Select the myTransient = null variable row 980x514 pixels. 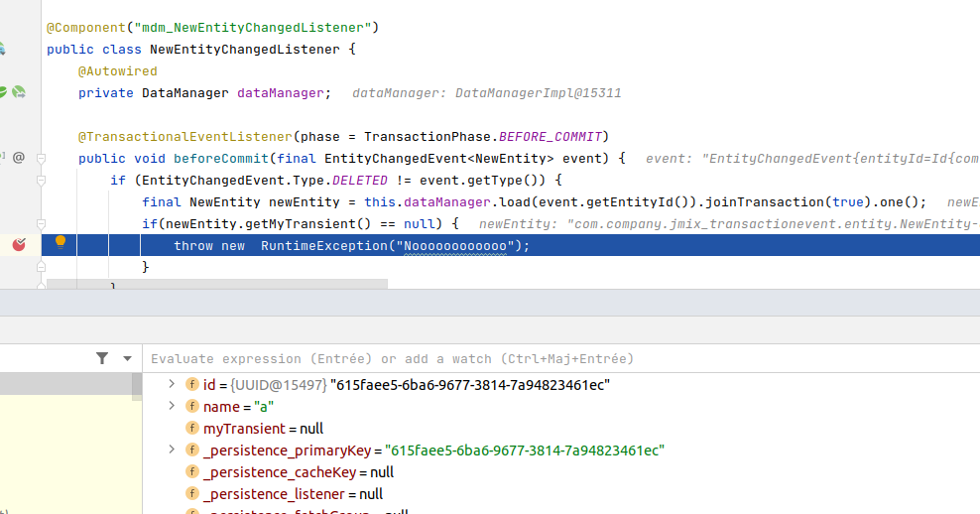point(561,429)
